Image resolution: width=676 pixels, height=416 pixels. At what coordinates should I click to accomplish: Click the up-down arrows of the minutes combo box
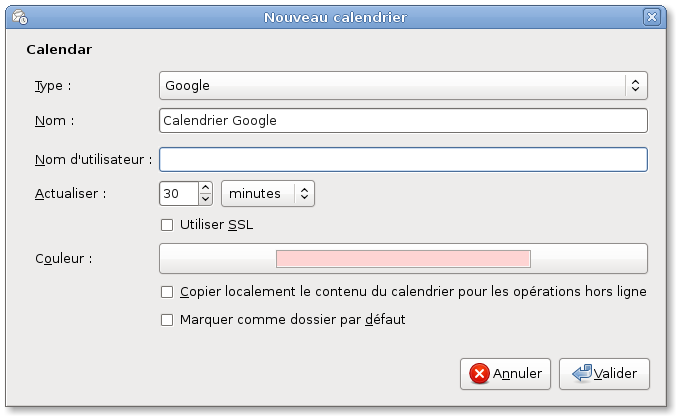point(304,193)
